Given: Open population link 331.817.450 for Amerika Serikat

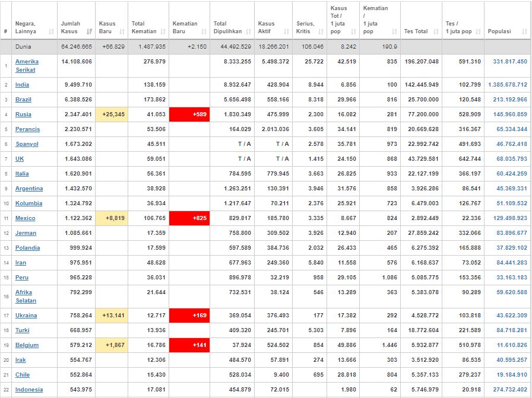Looking at the screenshot, I should point(510,62).
